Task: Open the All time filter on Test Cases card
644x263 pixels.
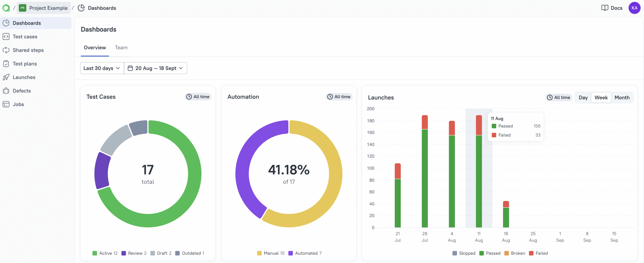Action: click(198, 97)
